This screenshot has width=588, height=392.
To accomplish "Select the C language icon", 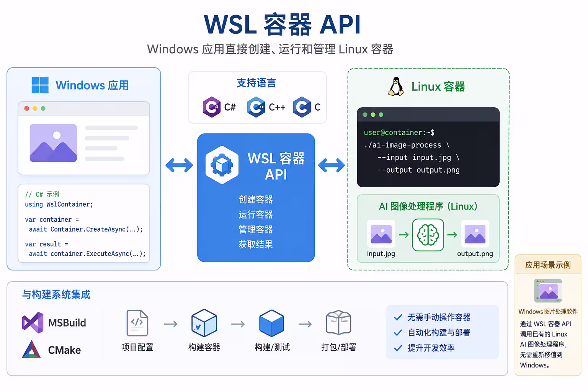I will pos(302,107).
